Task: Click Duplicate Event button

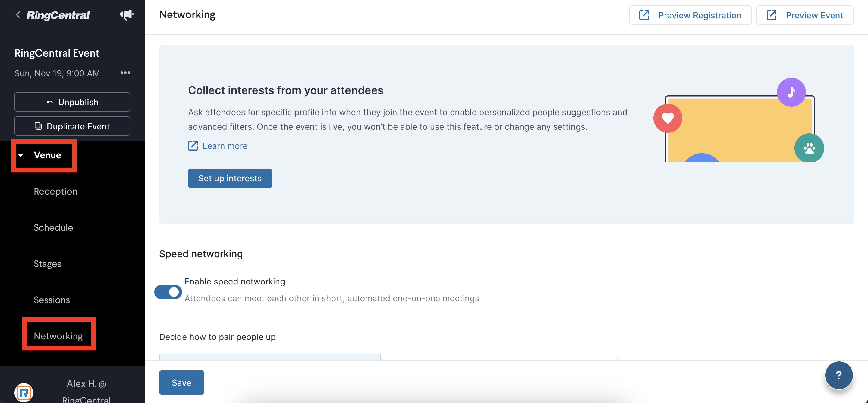Action: point(72,126)
